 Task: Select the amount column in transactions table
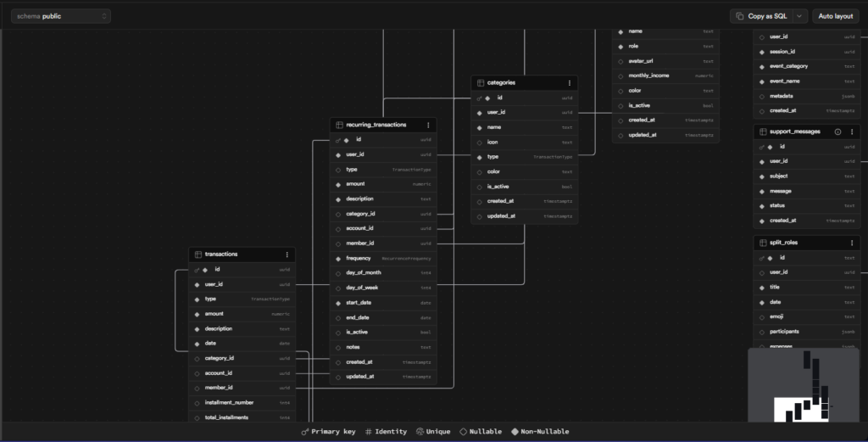(242, 314)
